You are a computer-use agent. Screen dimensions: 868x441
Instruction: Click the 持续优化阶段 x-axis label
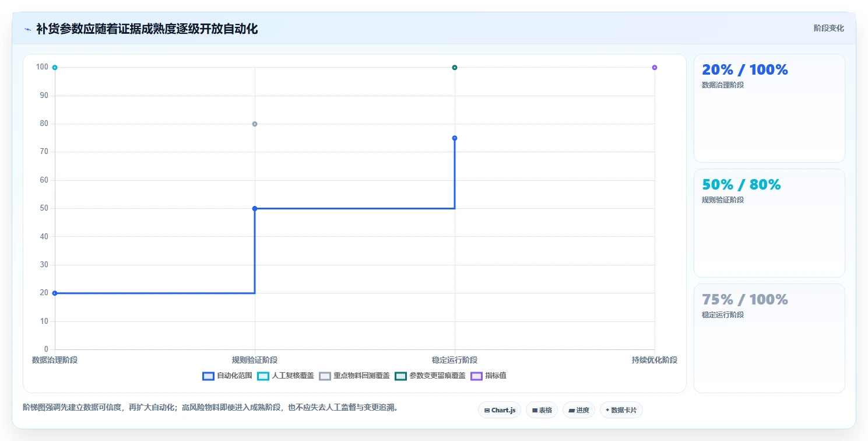(655, 360)
